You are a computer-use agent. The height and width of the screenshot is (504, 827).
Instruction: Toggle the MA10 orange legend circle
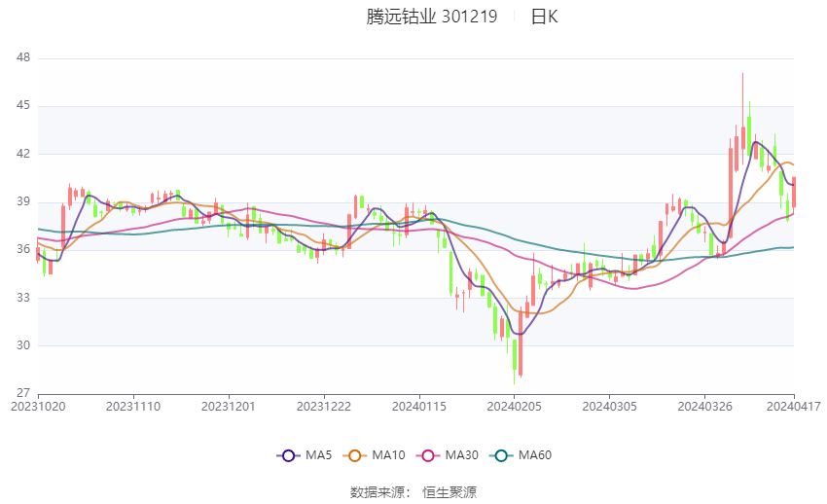click(x=354, y=455)
